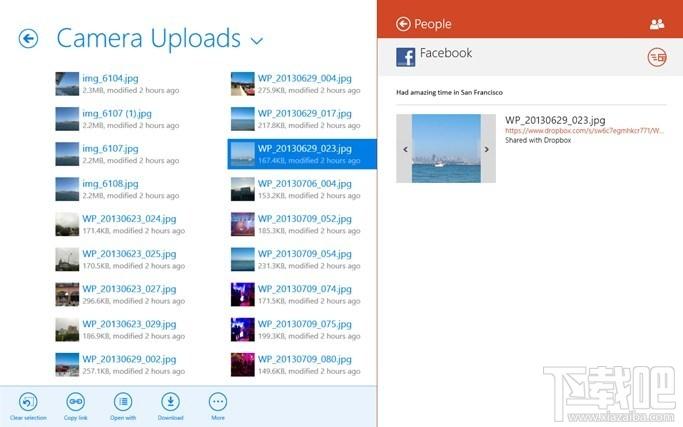Click the People pane title
The height and width of the screenshot is (427, 683).
[x=433, y=24]
